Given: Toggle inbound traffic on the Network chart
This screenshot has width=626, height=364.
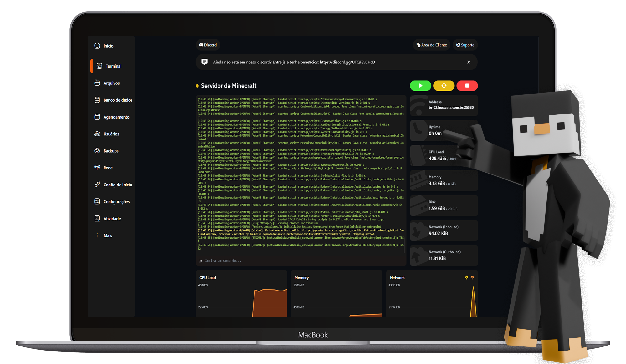Looking at the screenshot, I should pos(466,278).
